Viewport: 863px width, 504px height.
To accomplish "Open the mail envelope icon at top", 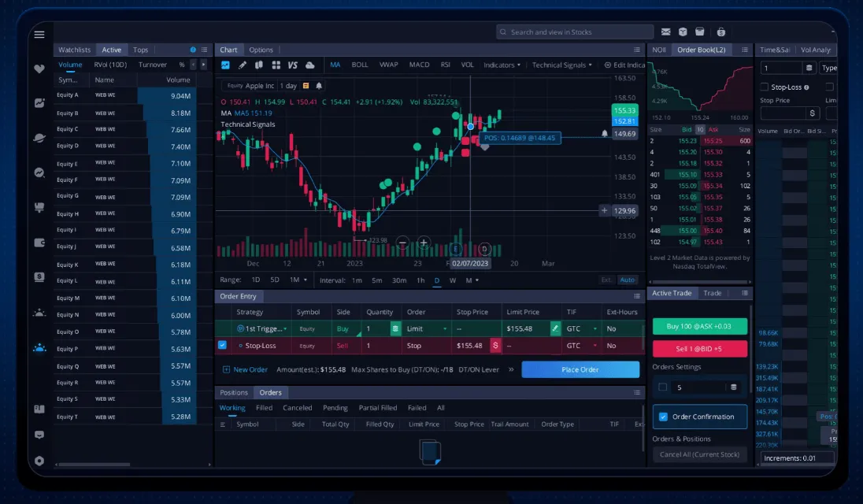I will coord(665,32).
